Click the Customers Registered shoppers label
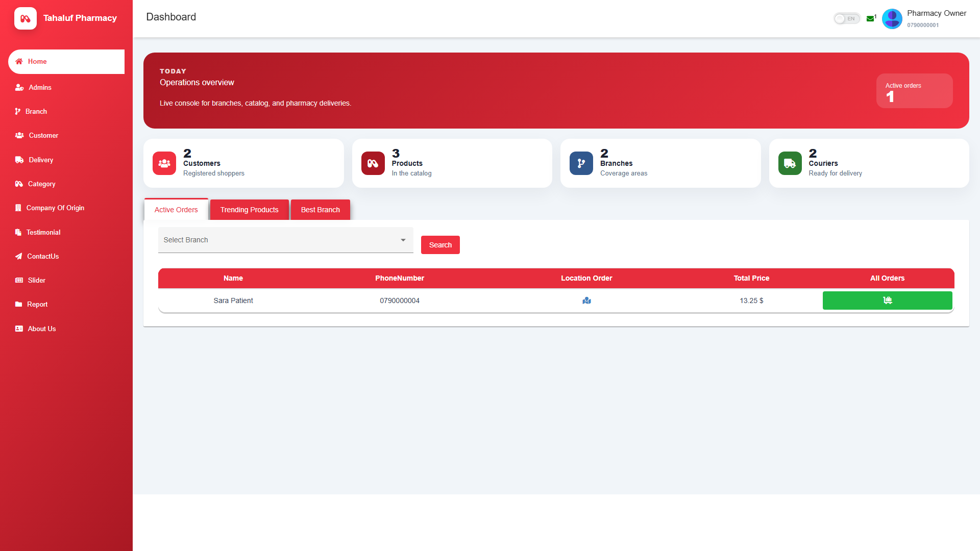This screenshot has height=551, width=980. point(214,168)
